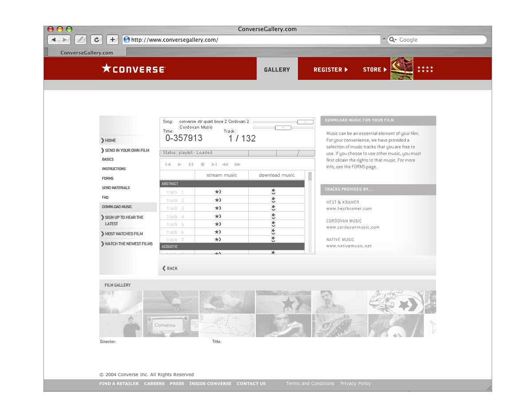Screen dimensions: 532x417
Task: Stream track 1 via star icon
Action: click(x=218, y=192)
